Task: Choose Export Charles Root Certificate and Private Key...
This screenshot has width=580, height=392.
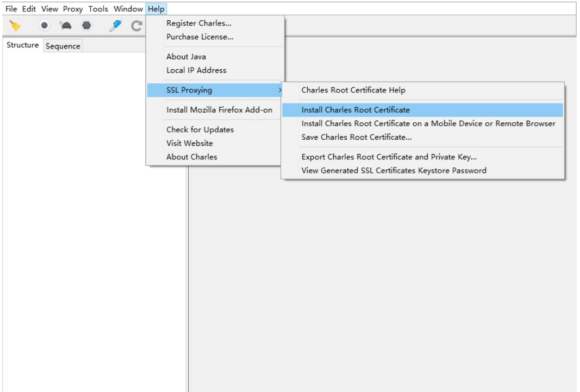Action: click(422, 157)
